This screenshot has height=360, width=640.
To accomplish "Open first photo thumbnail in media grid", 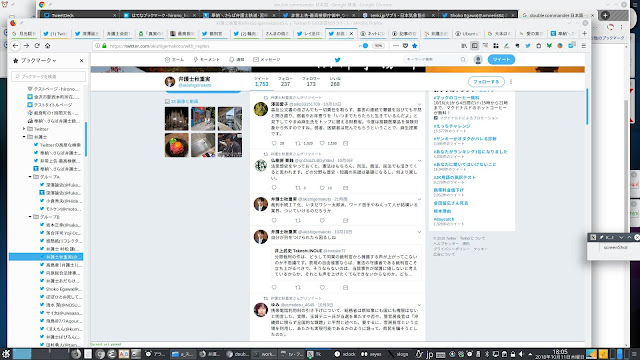I will click(x=177, y=118).
